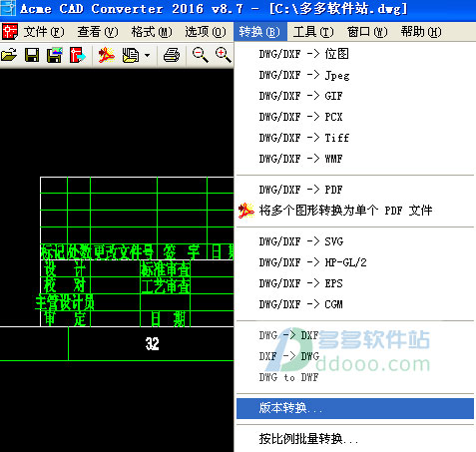The height and width of the screenshot is (452, 476).
Task: Click the 主管设计员 text in drawing
Action: pos(65,302)
